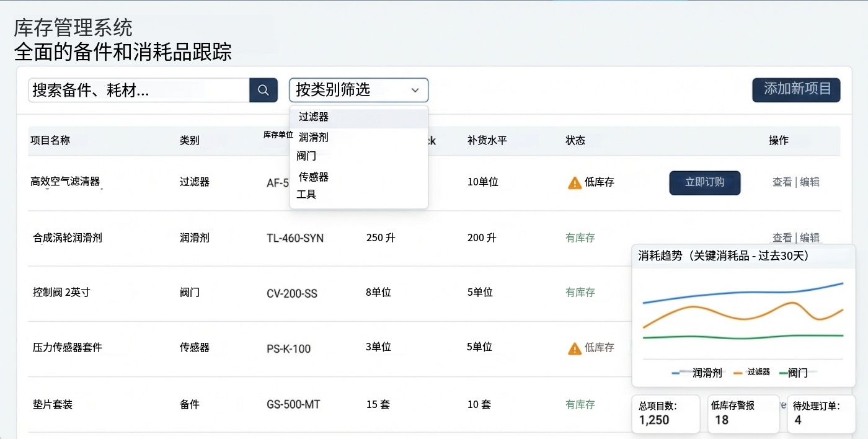Click 有库存 status for 合成涡轮润滑剂
The width and height of the screenshot is (868, 439).
coord(580,237)
